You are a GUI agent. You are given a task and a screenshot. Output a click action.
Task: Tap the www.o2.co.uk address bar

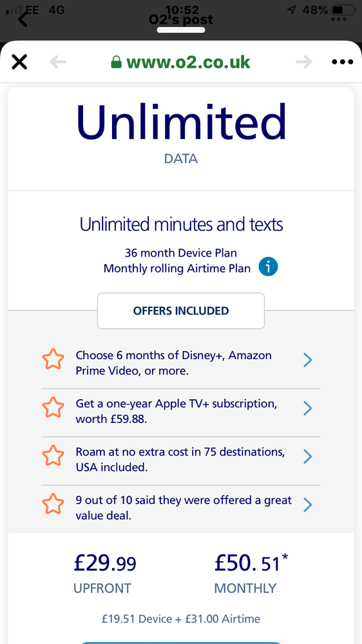[180, 62]
